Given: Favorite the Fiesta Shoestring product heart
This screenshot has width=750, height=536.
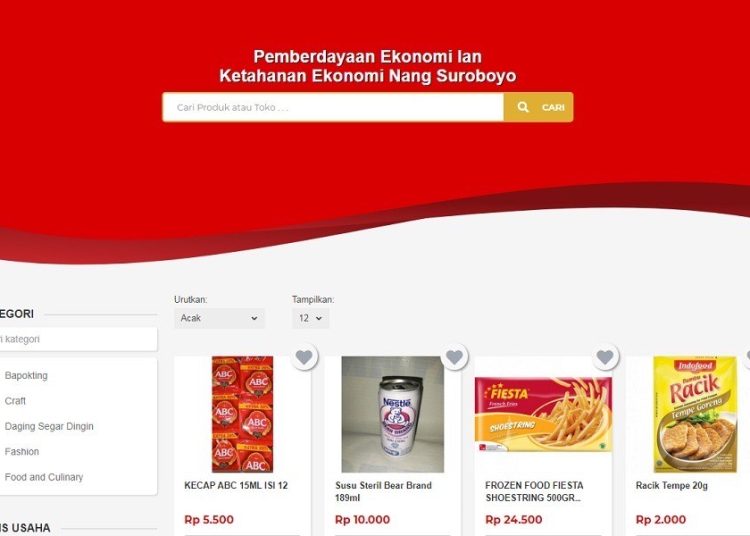Looking at the screenshot, I should (x=605, y=357).
